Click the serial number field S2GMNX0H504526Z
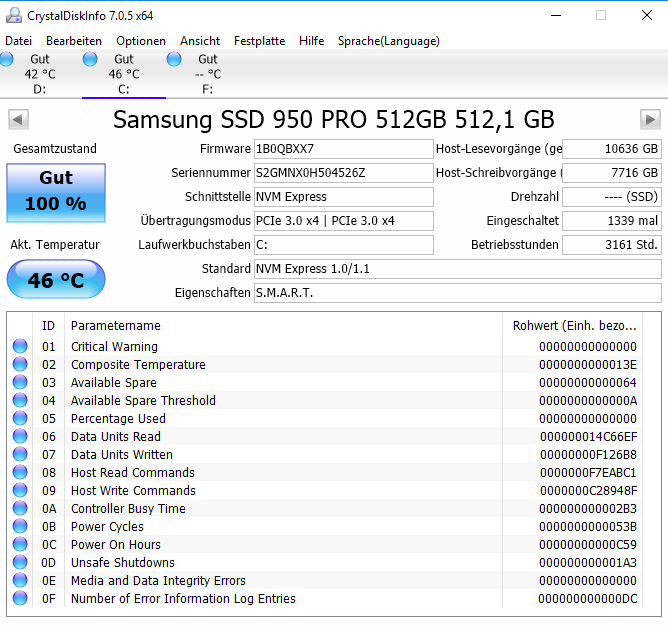This screenshot has width=668, height=625. pyautogui.click(x=344, y=173)
